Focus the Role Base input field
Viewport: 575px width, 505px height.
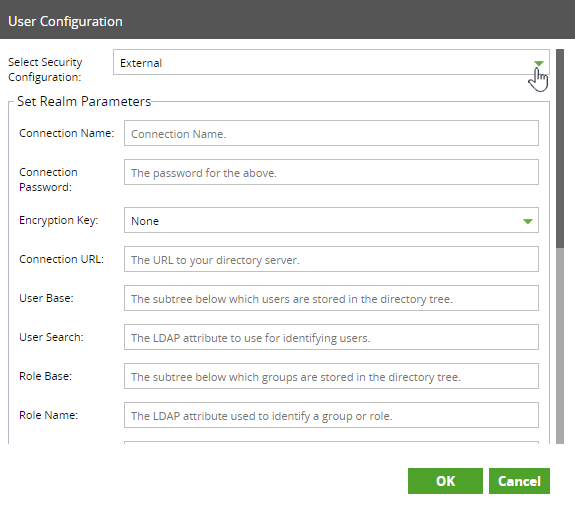[x=331, y=376]
